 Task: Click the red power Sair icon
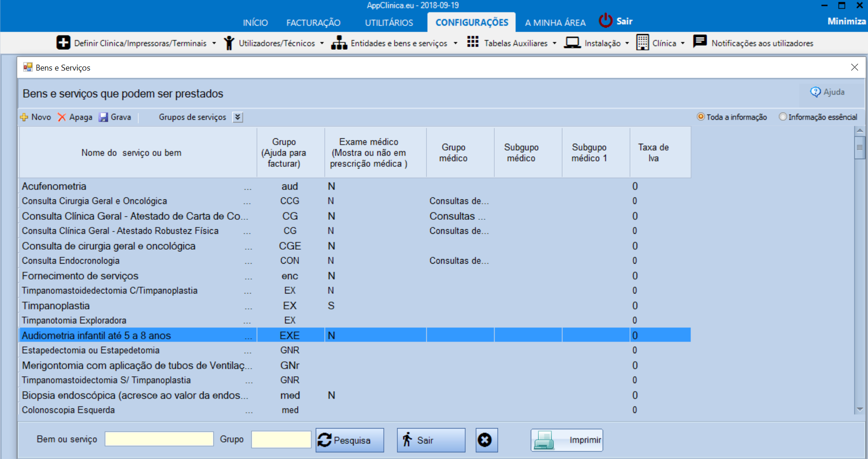tap(605, 21)
